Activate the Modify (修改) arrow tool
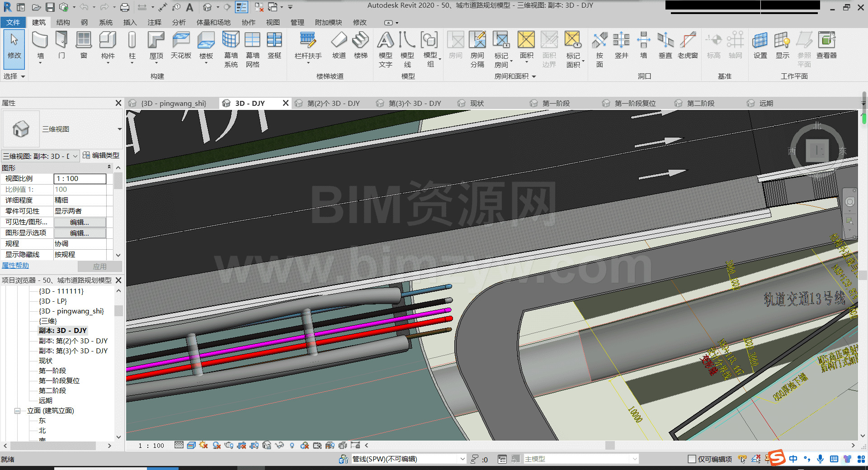868x470 pixels. click(x=14, y=49)
